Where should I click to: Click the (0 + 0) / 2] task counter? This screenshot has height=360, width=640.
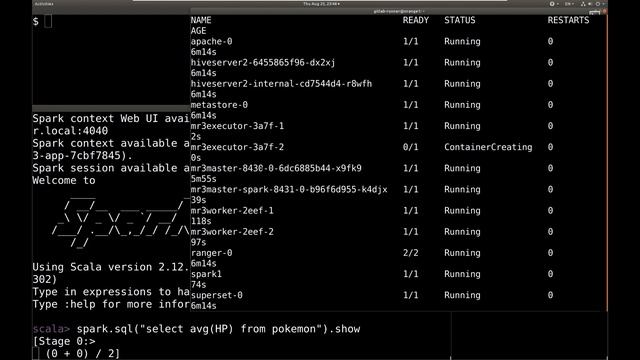[x=83, y=353]
